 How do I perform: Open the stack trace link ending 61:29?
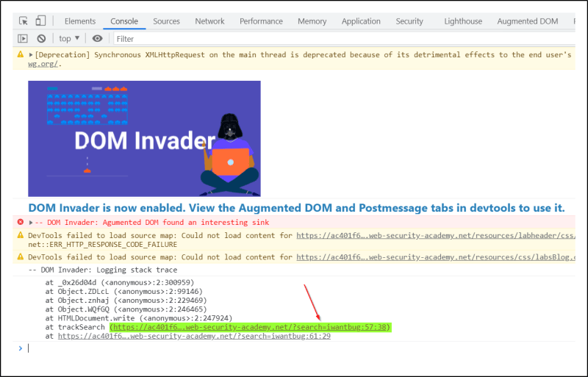pyautogui.click(x=194, y=336)
